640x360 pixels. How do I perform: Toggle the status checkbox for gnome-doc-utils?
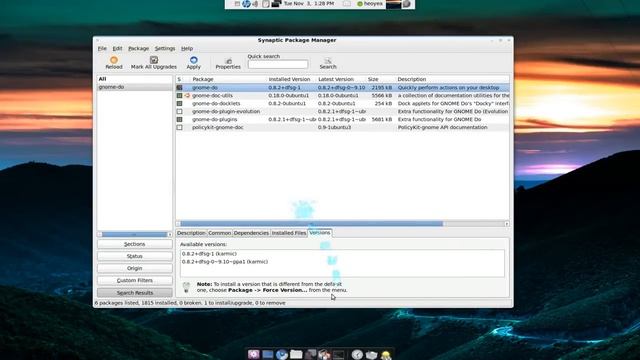click(x=179, y=96)
